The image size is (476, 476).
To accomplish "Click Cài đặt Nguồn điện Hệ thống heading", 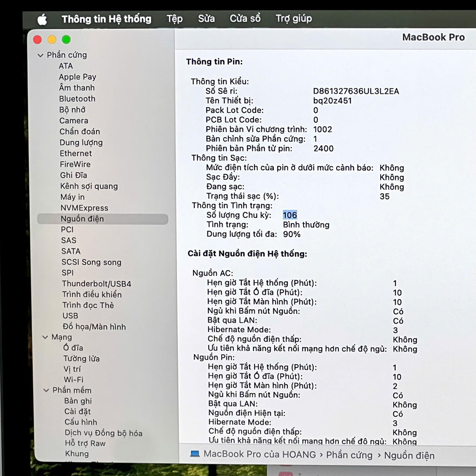I will pos(247,253).
